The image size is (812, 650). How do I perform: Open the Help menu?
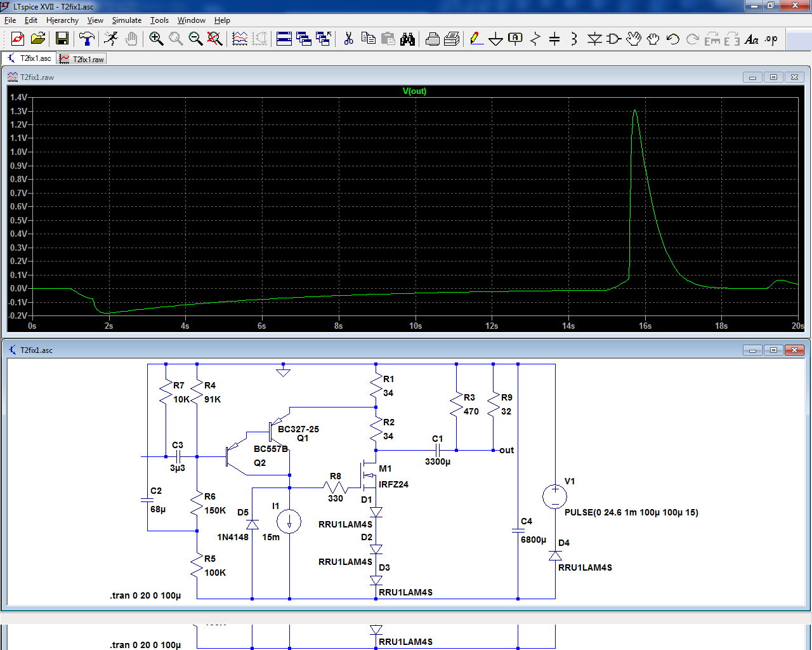(x=222, y=20)
